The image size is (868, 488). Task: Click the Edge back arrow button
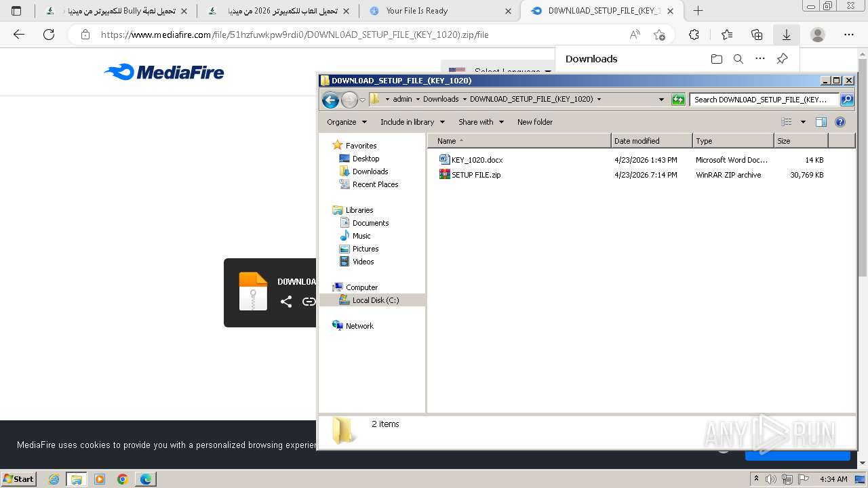(19, 35)
